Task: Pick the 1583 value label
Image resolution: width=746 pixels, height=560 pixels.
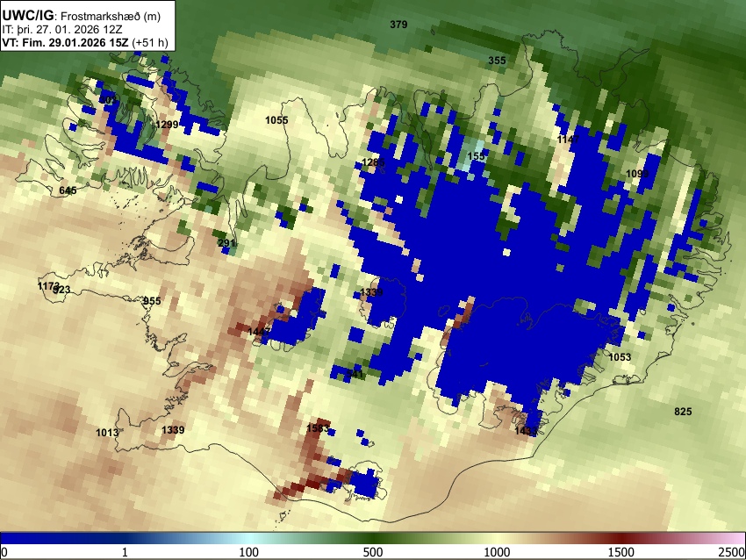Action: (318, 428)
